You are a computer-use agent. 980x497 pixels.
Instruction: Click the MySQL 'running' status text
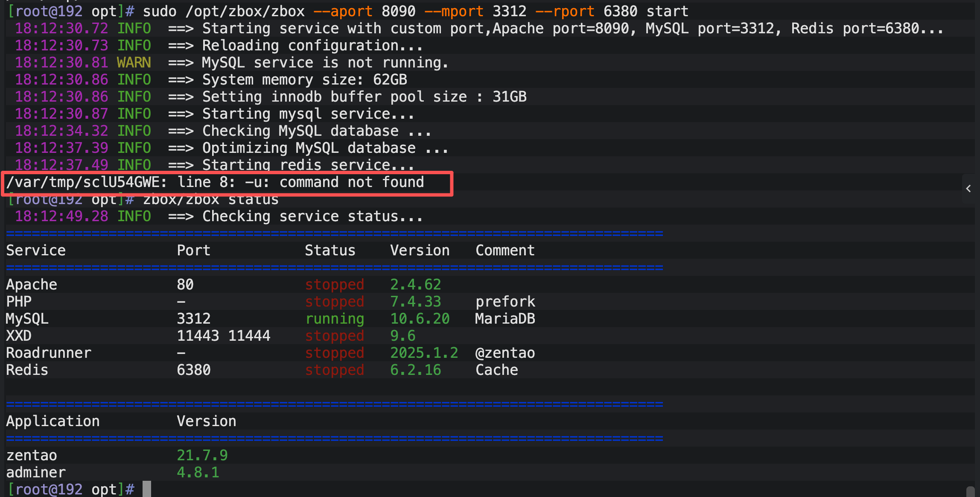pyautogui.click(x=334, y=319)
